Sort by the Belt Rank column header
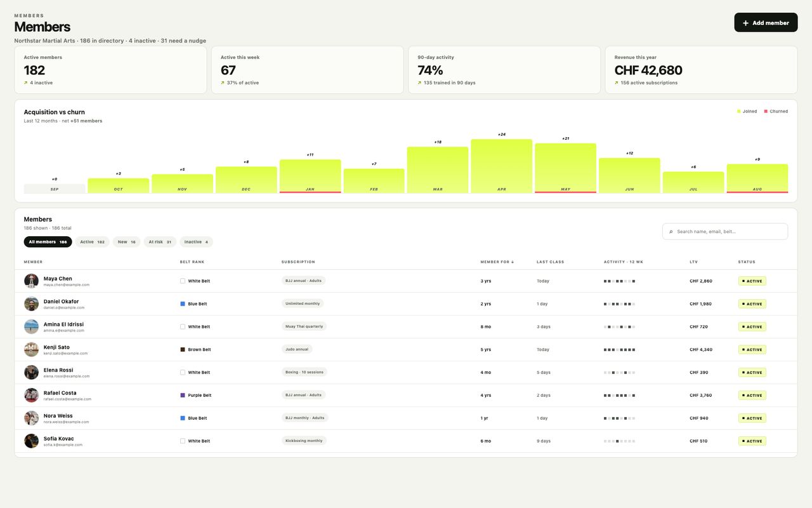Viewport: 812px width, 508px height. click(192, 262)
